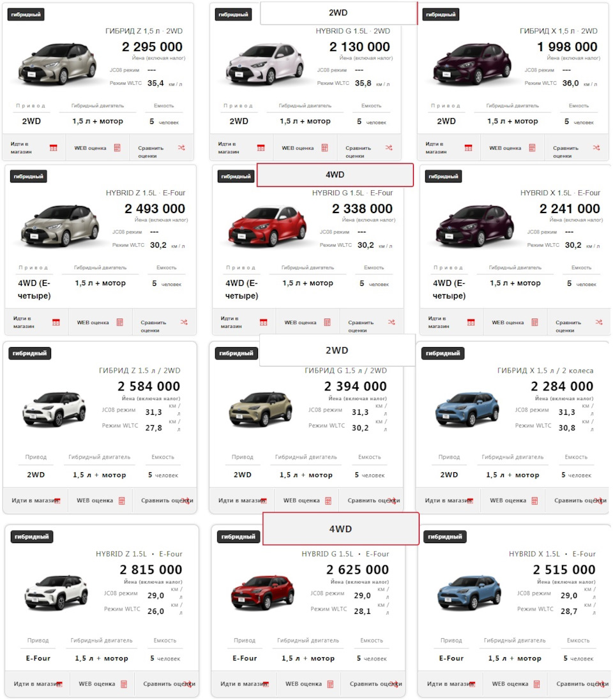Select the blue SUV image priced 2 284 000
Image resolution: width=613 pixels, height=700 pixels.
(467, 408)
